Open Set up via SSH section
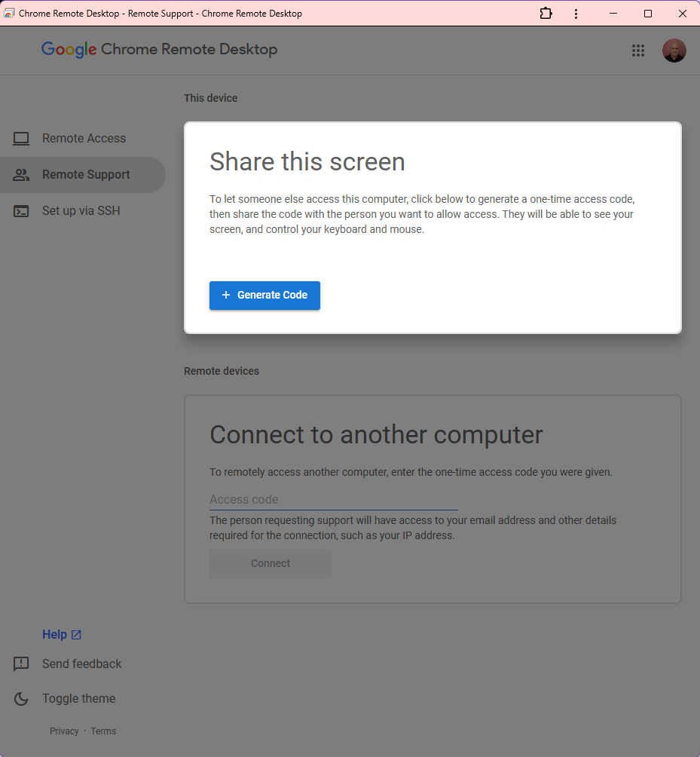Viewport: 700px width, 757px height. pyautogui.click(x=83, y=211)
